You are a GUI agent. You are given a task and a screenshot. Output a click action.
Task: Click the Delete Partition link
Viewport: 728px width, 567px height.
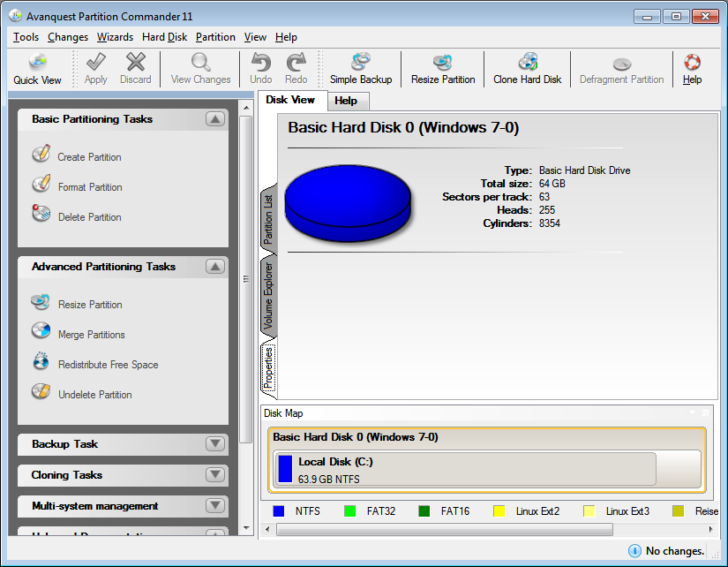90,217
